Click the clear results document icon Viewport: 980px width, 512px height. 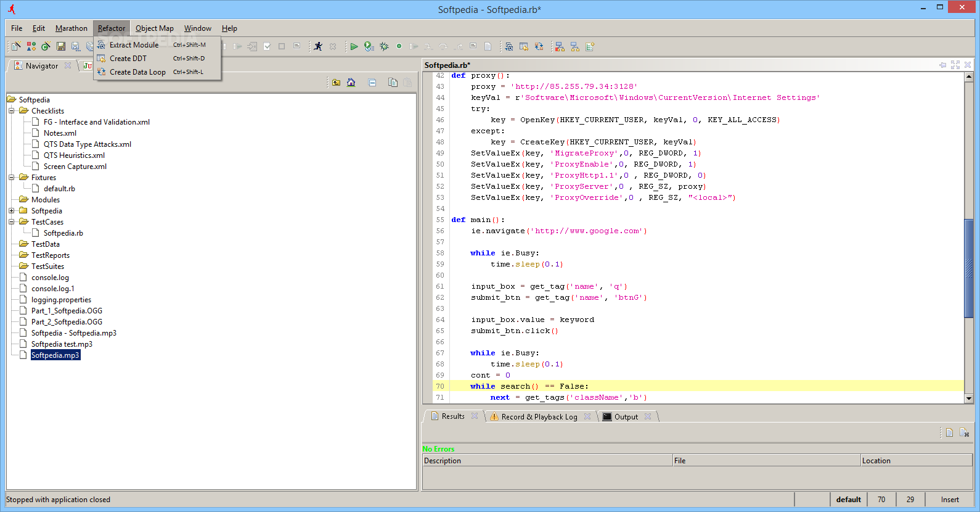point(965,432)
